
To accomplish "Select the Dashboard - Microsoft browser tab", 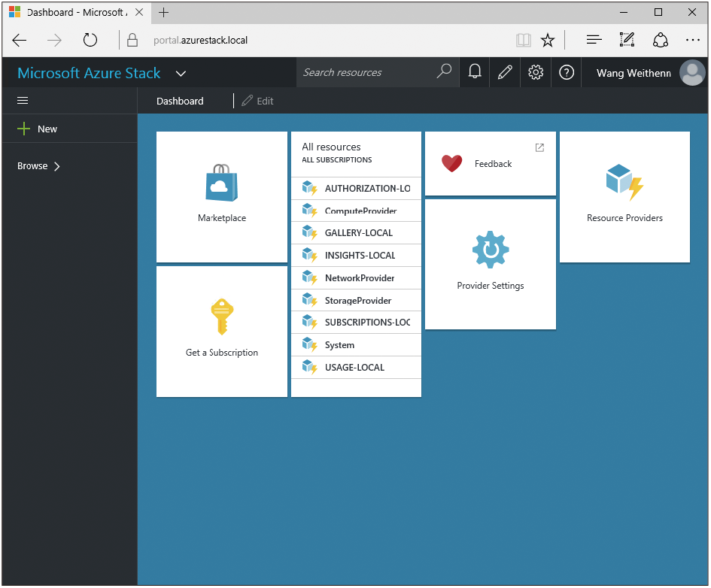I will point(76,12).
